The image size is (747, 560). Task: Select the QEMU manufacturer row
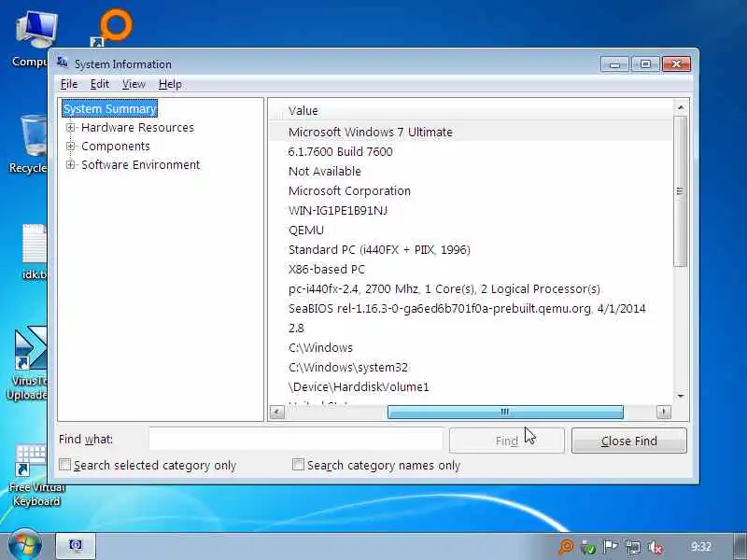pos(471,230)
